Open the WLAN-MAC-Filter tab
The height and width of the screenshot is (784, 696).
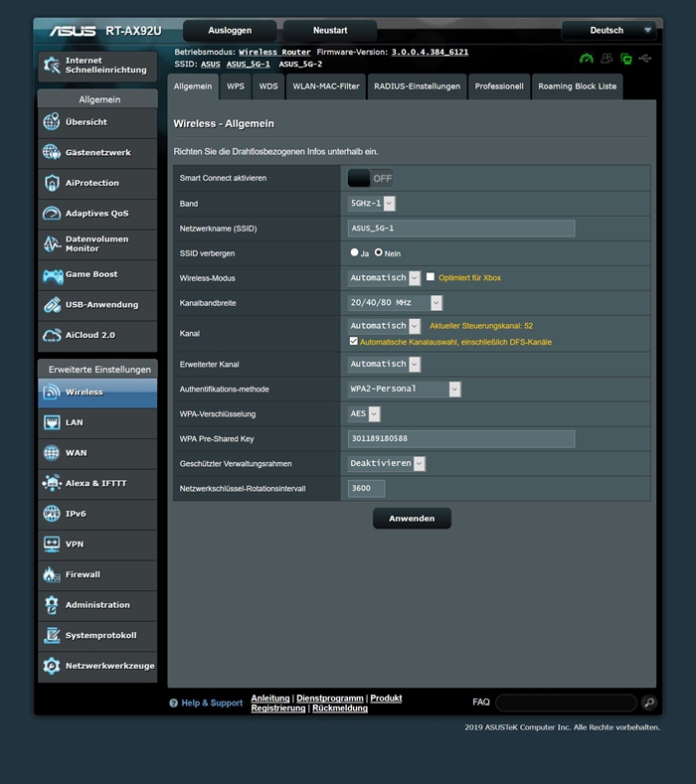326,86
